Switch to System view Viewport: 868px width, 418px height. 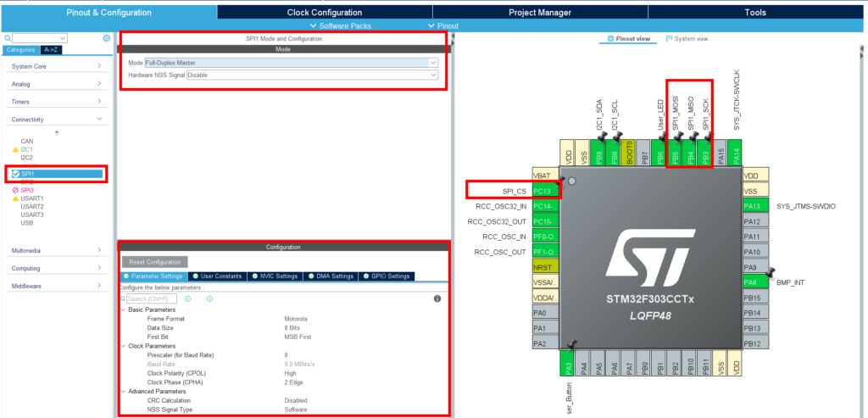pyautogui.click(x=687, y=39)
